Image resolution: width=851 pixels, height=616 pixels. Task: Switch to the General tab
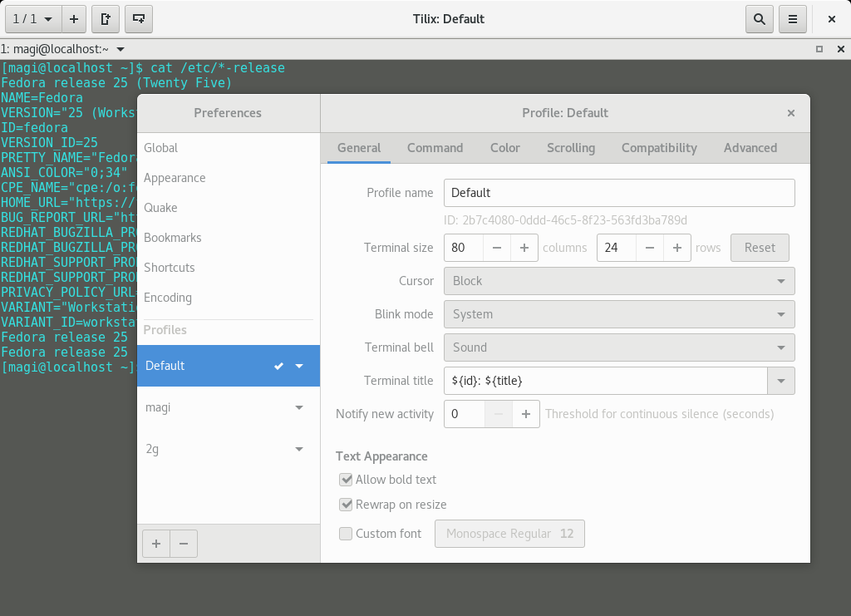(x=359, y=148)
